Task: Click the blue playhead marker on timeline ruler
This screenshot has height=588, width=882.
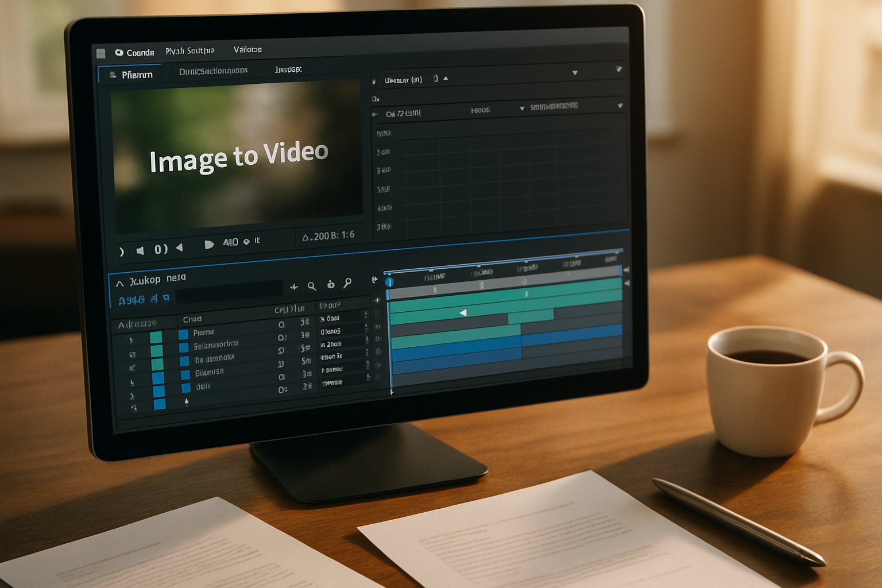Action: coord(389,282)
